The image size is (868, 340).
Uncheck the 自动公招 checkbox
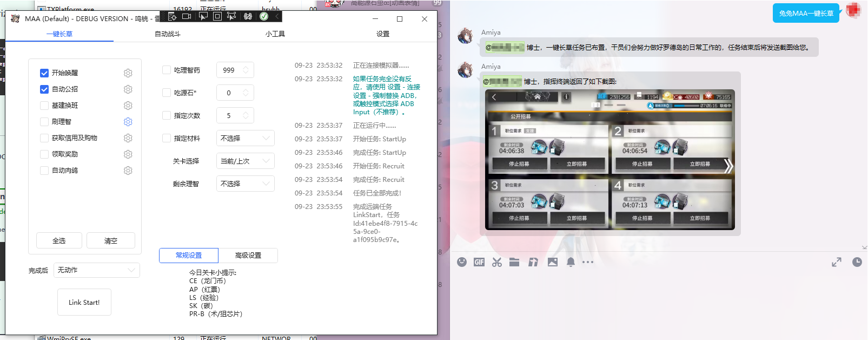(x=44, y=89)
